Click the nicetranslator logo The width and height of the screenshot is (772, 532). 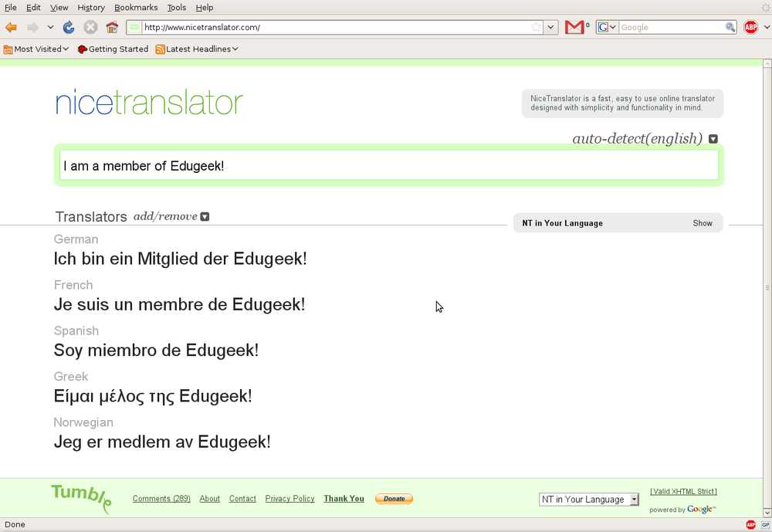149,102
